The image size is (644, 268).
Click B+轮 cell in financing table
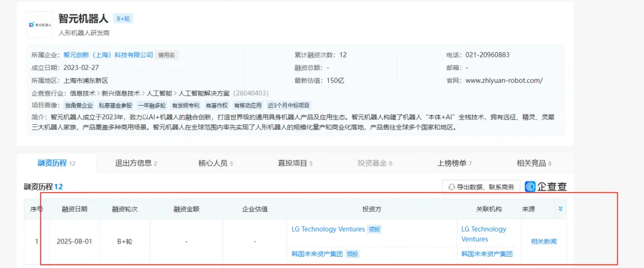tap(125, 241)
